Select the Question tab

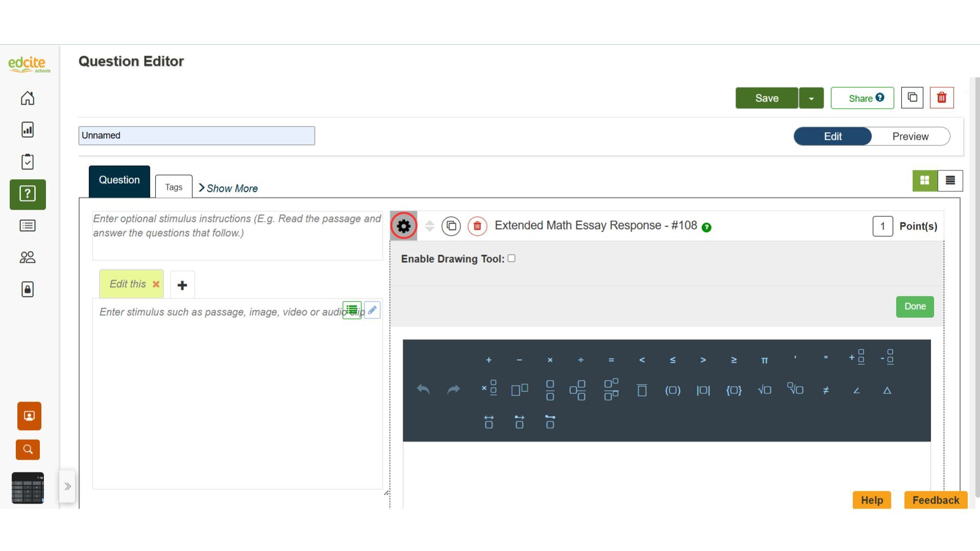pyautogui.click(x=119, y=181)
